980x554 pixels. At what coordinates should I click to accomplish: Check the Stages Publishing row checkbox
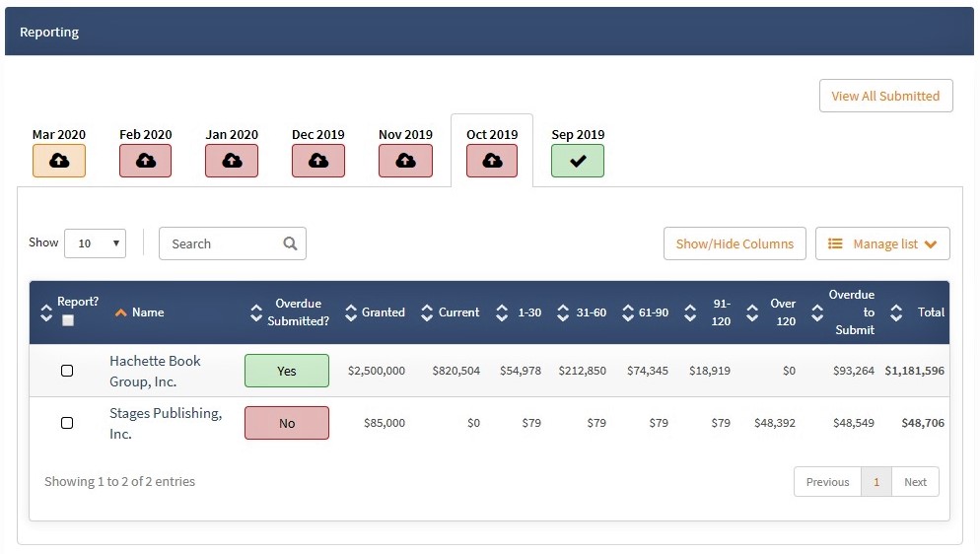67,423
